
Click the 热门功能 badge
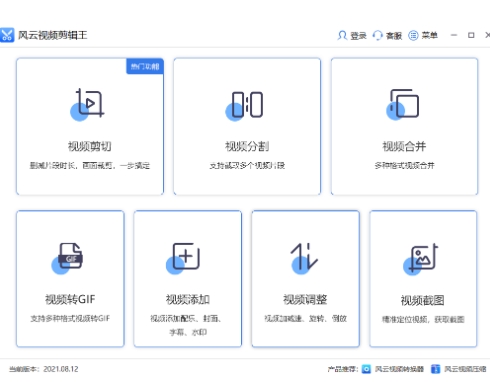(145, 66)
